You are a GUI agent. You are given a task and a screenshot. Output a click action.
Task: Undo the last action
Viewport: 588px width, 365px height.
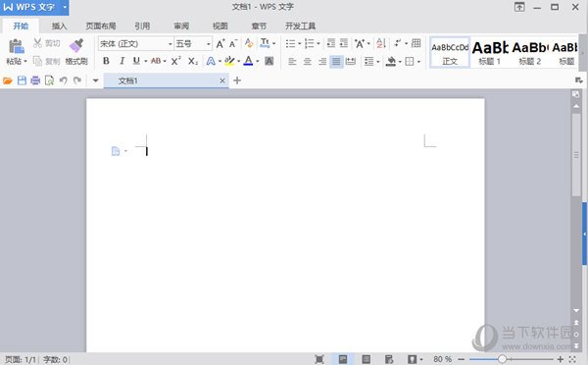click(63, 80)
